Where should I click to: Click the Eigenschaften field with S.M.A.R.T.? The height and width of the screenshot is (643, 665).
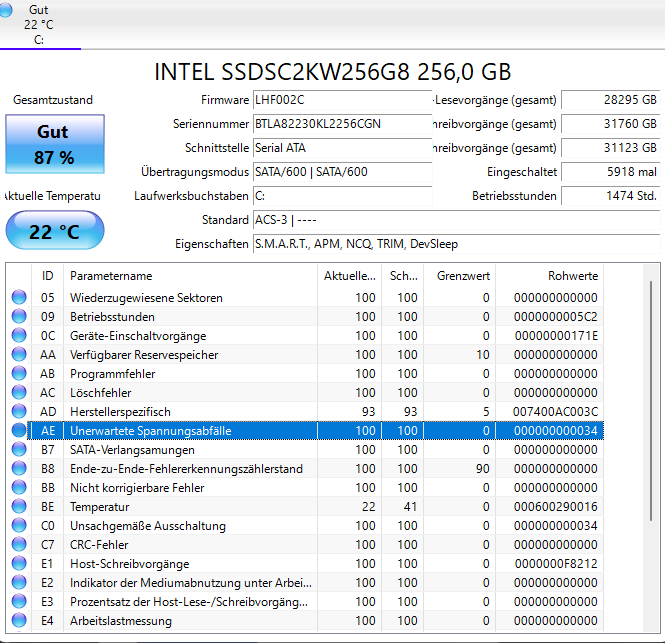point(457,244)
